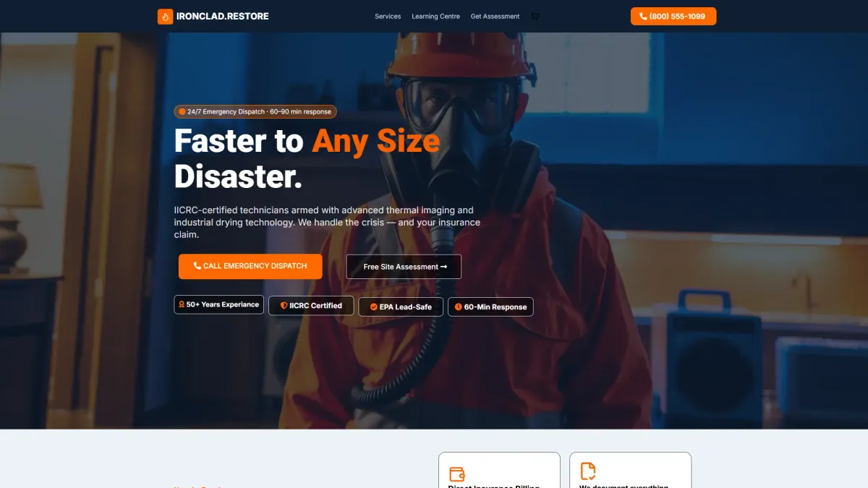Click the 24/7 Emergency Dispatch badge
The width and height of the screenshot is (868, 488).
255,112
